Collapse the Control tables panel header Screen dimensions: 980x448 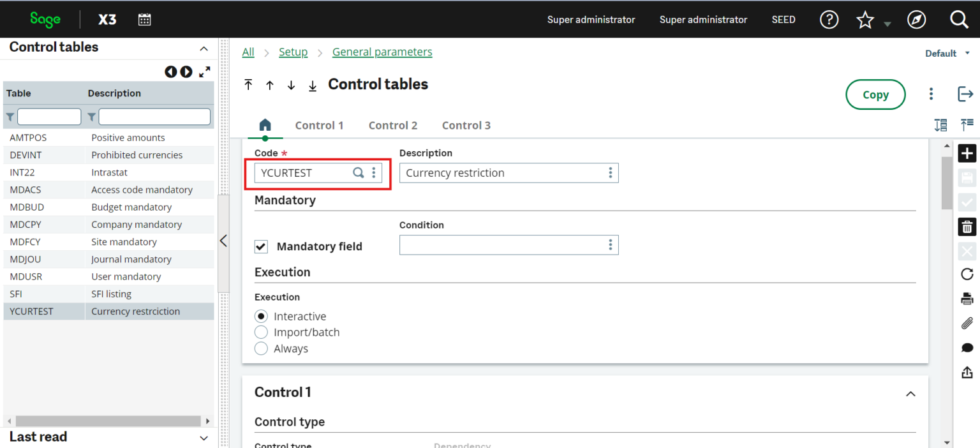click(x=204, y=48)
